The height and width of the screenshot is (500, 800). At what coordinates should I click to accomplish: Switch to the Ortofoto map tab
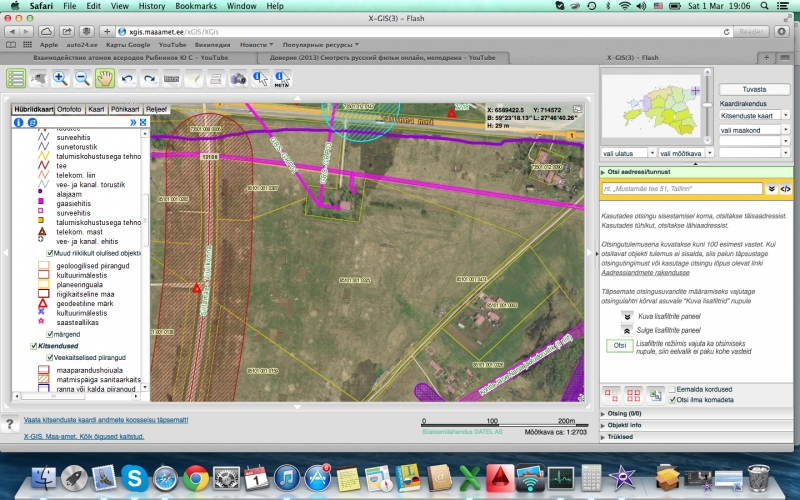point(69,109)
